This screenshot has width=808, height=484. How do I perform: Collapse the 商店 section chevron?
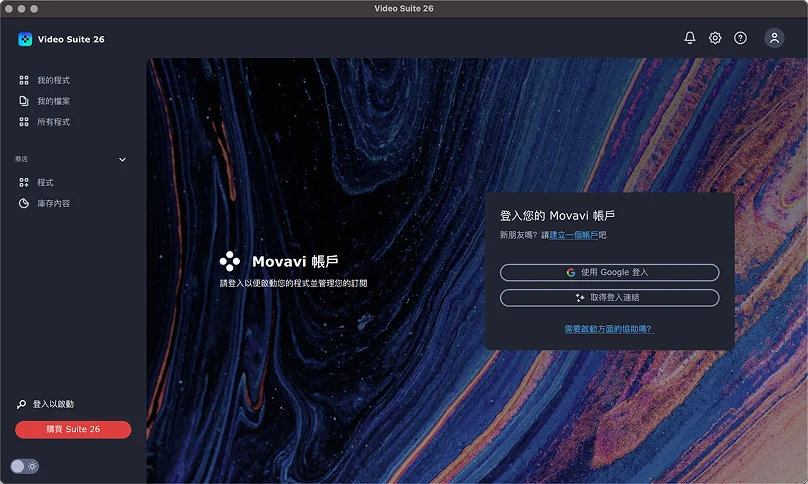pyautogui.click(x=123, y=159)
